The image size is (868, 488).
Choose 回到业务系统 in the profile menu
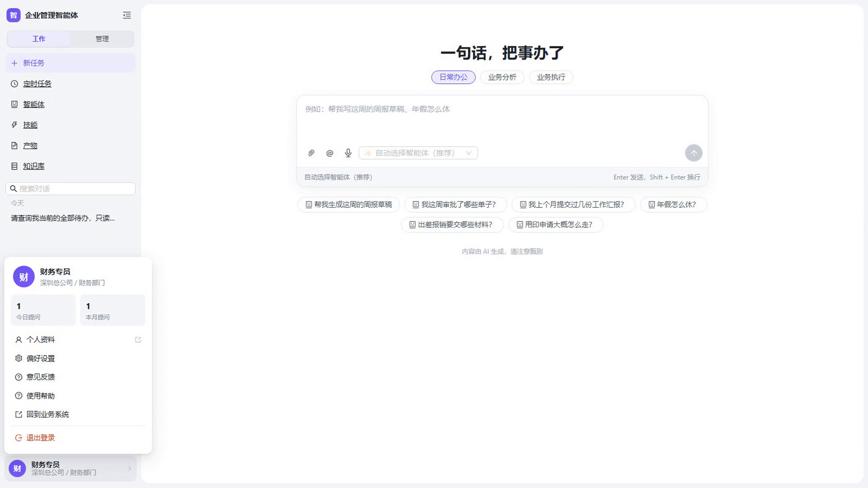(78, 414)
